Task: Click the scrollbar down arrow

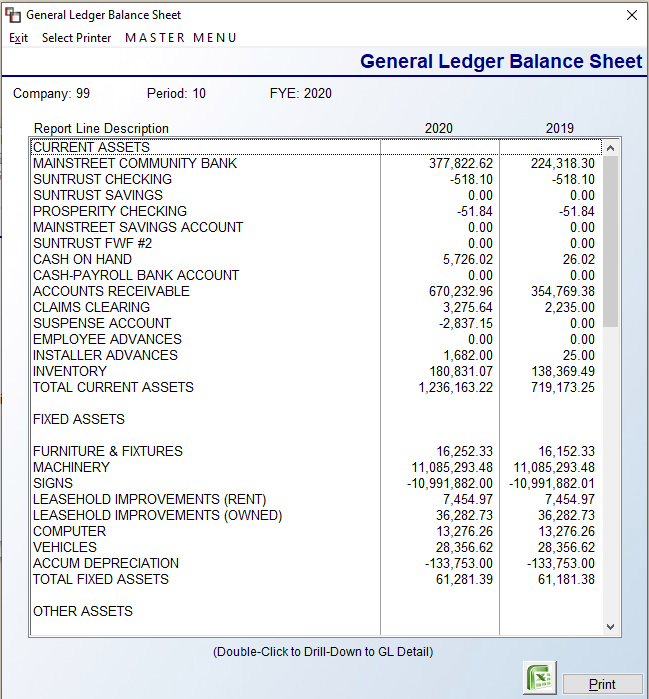Action: click(x=611, y=627)
